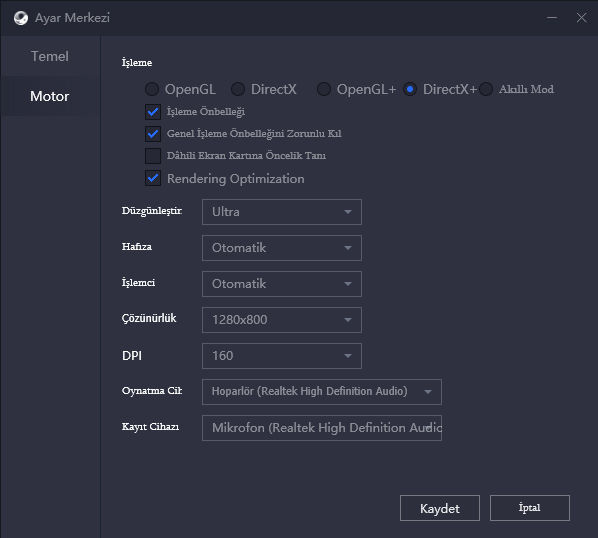This screenshot has height=538, width=598.
Task: Click the Ayar Merkezi app logo icon
Action: coord(21,18)
